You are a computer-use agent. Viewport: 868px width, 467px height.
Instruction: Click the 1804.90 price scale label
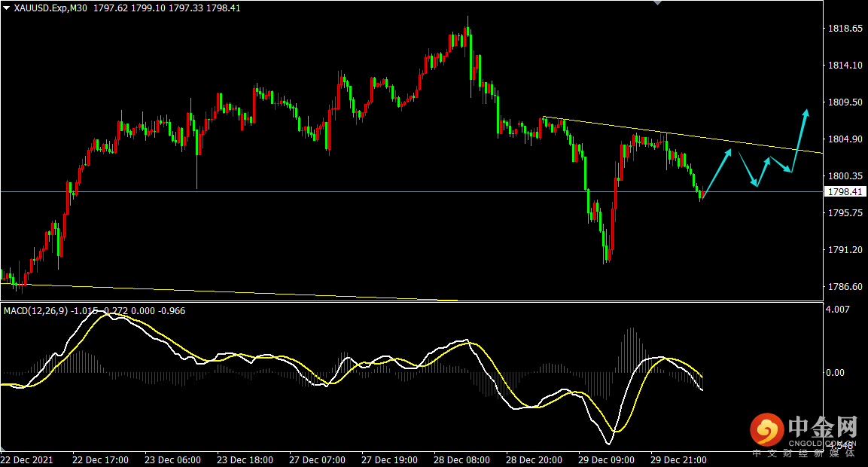pos(845,139)
